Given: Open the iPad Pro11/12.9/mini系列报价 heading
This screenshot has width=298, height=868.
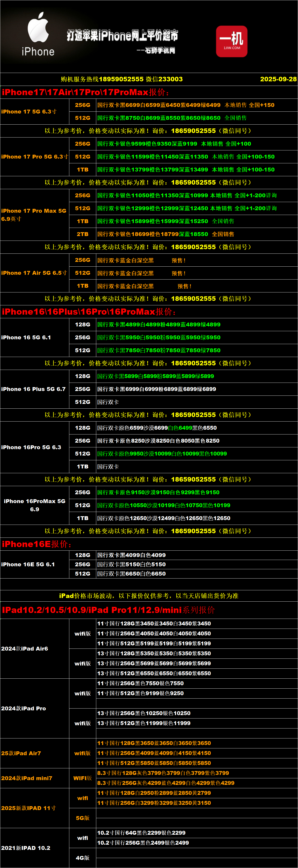Looking at the screenshot, I should click(x=108, y=610).
